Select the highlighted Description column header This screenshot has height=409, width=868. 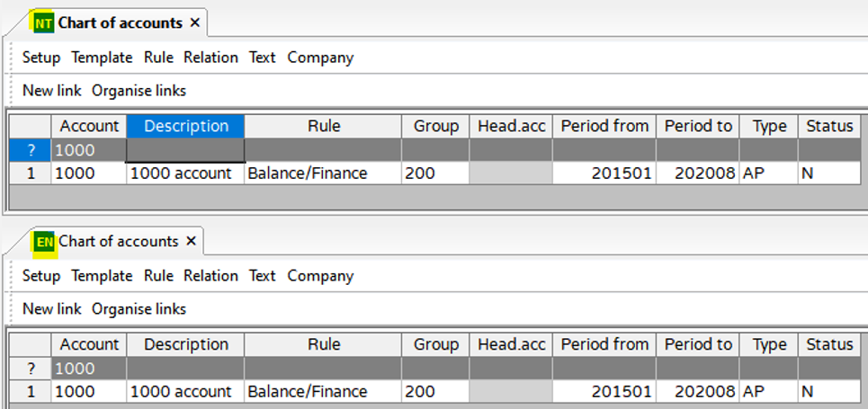(185, 127)
